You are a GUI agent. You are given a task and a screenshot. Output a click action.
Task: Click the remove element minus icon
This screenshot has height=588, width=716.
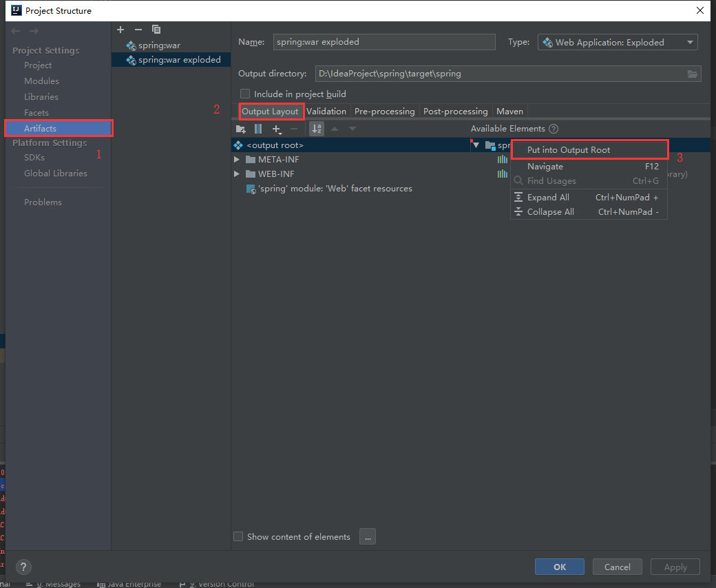[294, 129]
